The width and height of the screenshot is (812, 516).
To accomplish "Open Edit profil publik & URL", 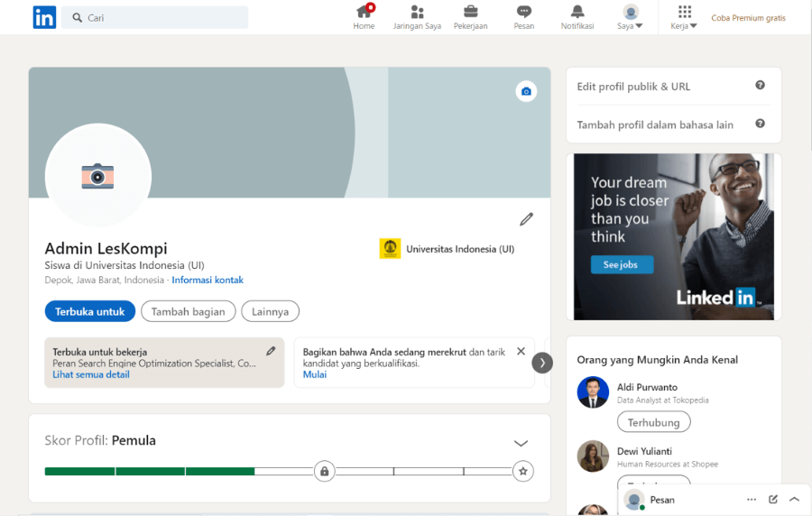I will click(x=634, y=87).
